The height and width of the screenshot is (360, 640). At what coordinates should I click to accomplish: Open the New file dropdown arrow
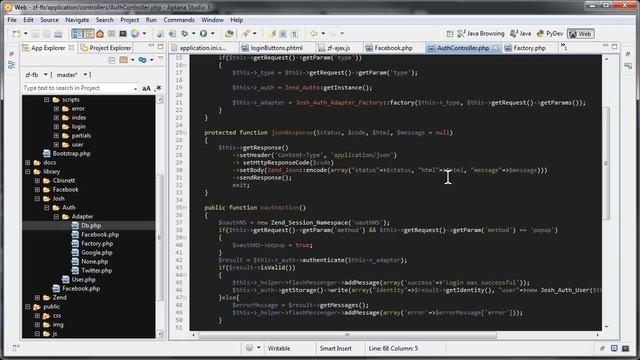[26, 34]
